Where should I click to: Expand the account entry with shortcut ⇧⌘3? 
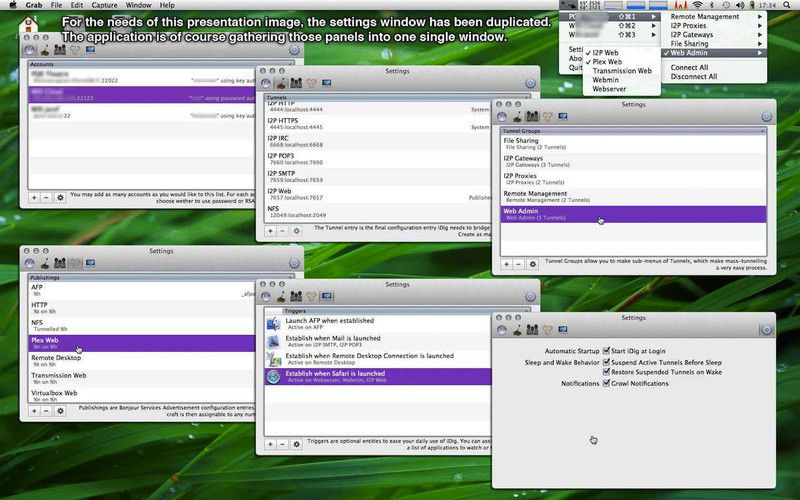point(610,35)
